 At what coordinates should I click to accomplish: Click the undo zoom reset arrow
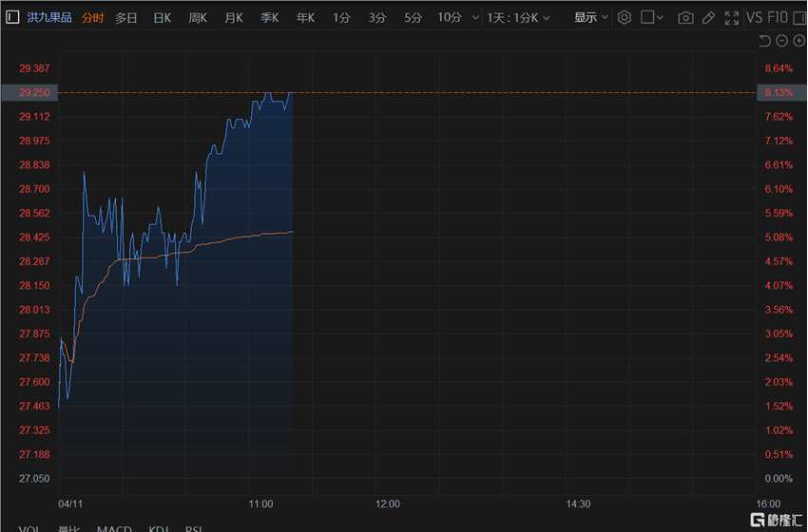tap(764, 40)
